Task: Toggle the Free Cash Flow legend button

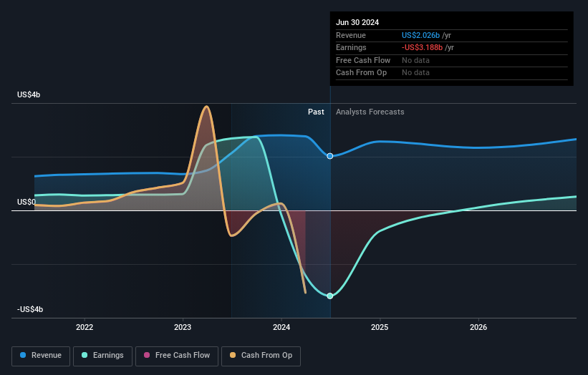Action: click(177, 356)
